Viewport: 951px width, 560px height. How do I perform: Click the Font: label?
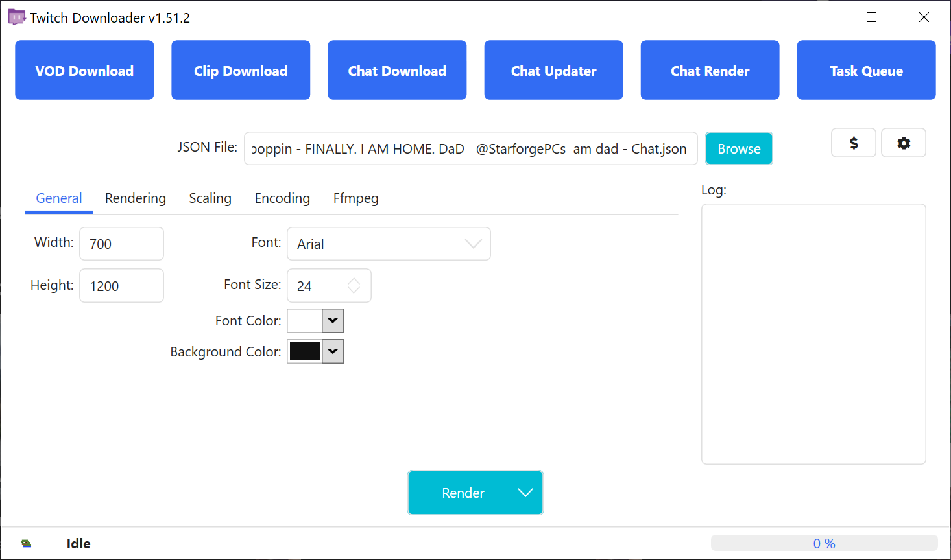click(266, 242)
